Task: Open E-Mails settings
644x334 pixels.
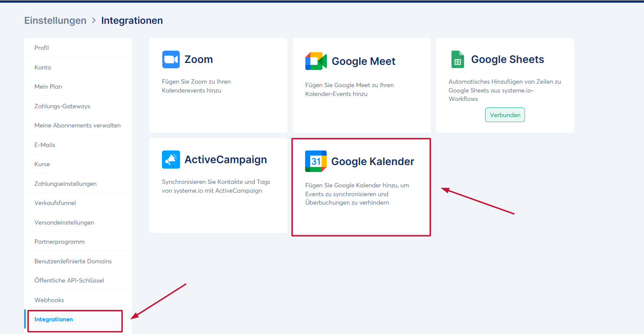Action: [x=78, y=145]
